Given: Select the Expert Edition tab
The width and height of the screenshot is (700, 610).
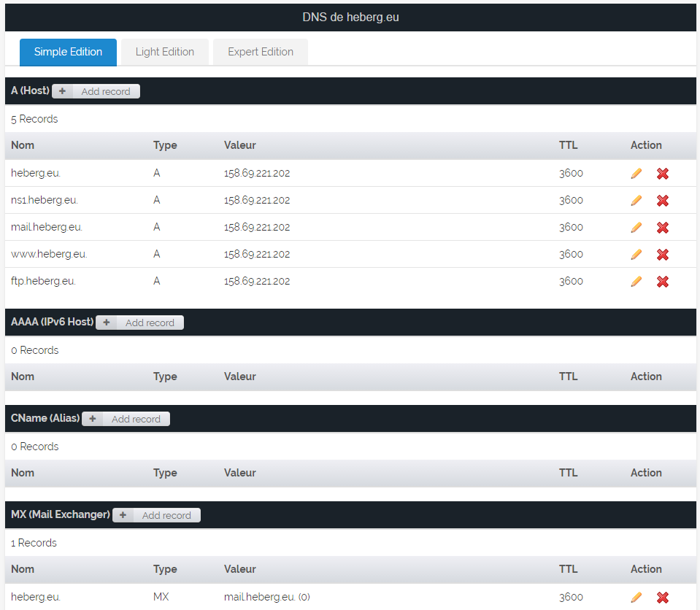Looking at the screenshot, I should (x=261, y=52).
